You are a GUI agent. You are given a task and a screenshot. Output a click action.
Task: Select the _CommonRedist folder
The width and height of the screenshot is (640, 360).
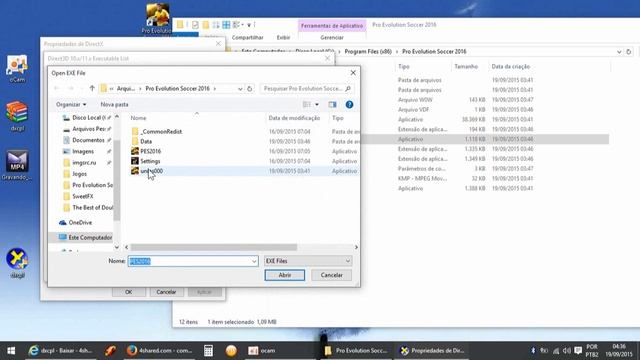(x=157, y=131)
